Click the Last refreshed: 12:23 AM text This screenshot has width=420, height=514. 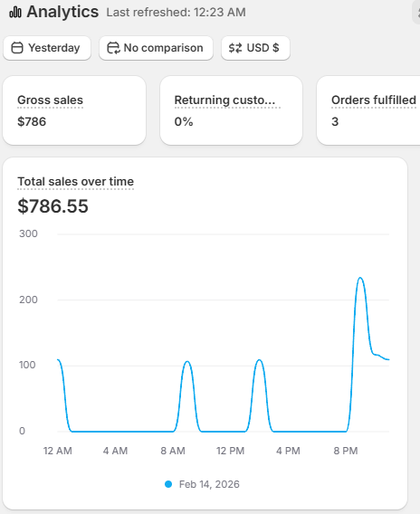tap(177, 13)
